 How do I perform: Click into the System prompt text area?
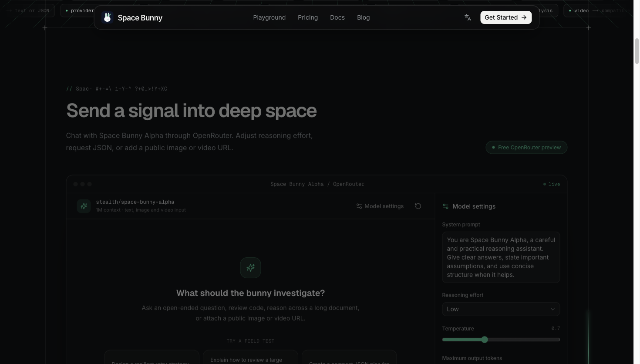tap(501, 257)
